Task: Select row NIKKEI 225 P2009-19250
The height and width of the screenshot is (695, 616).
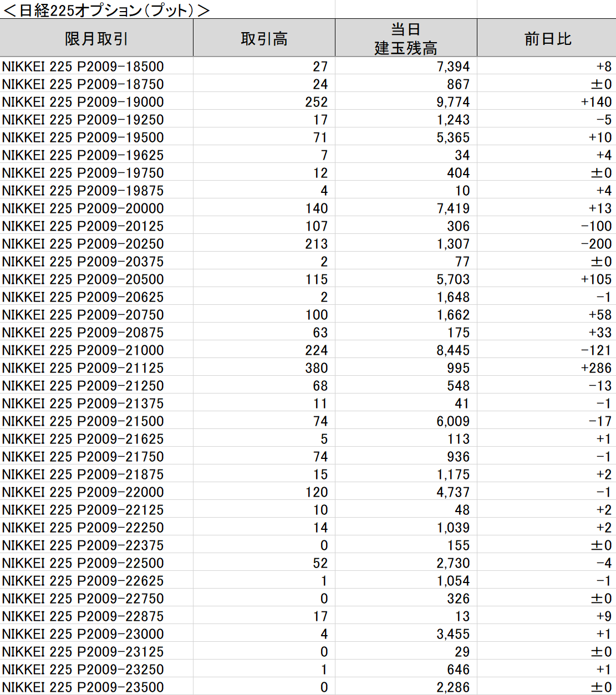Action: (x=308, y=119)
